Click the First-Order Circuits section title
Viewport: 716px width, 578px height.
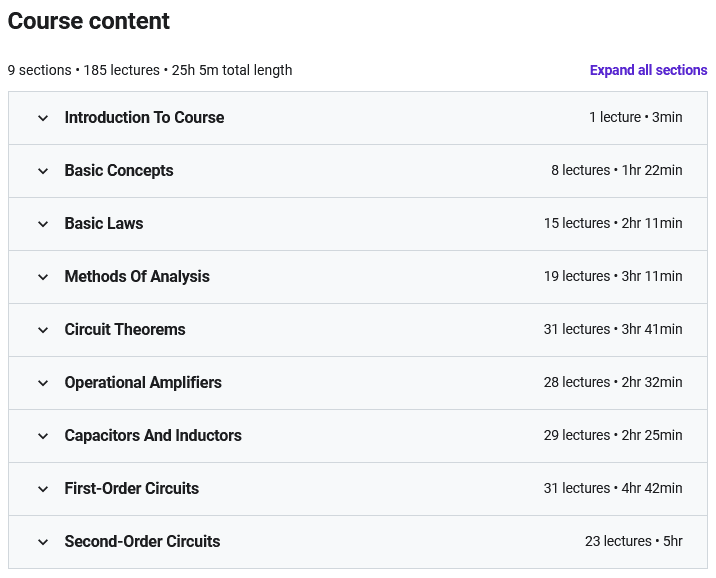[132, 489]
